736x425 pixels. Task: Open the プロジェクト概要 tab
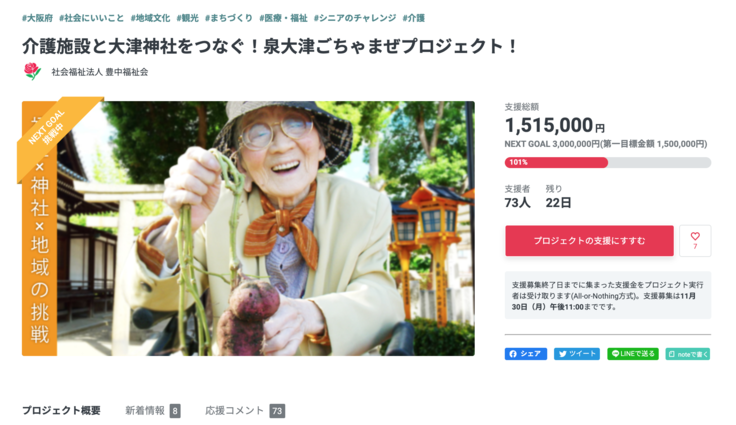[x=61, y=410]
